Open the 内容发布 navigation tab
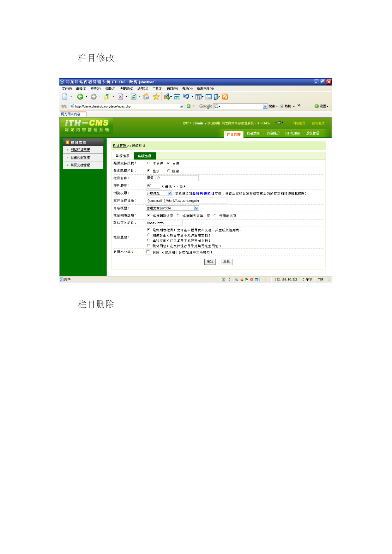The height and width of the screenshot is (554, 392). coord(253,133)
